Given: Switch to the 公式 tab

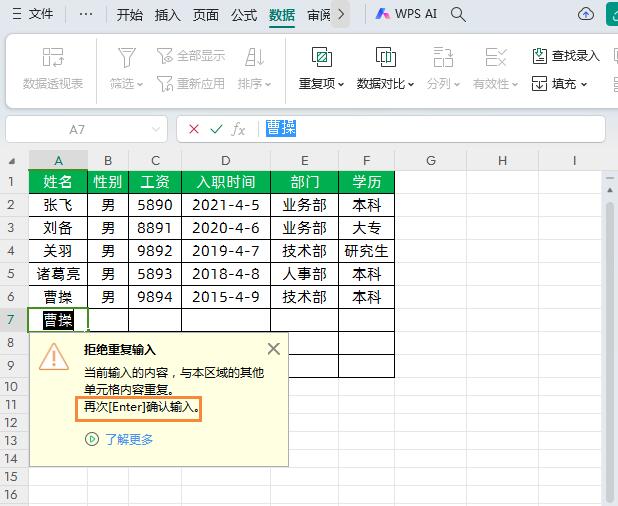Looking at the screenshot, I should tap(244, 15).
